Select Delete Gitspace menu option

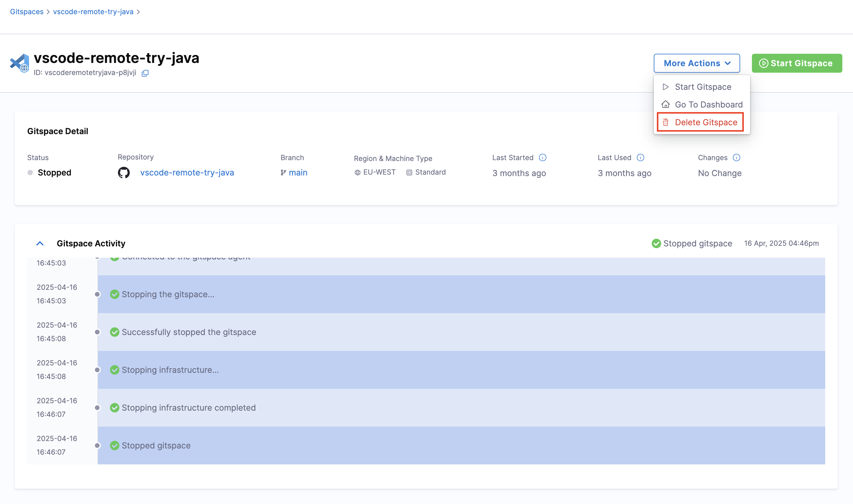pyautogui.click(x=706, y=122)
